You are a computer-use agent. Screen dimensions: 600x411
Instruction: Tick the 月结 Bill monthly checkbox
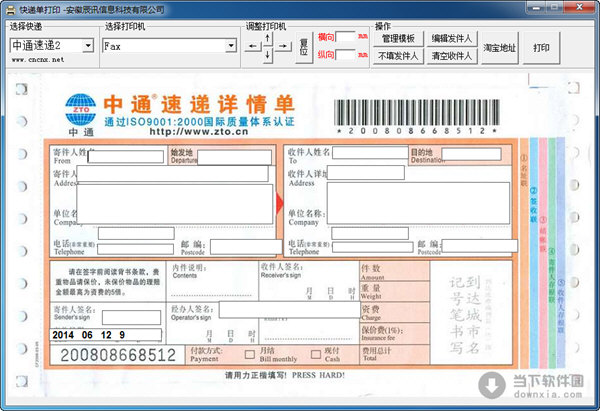[250, 354]
